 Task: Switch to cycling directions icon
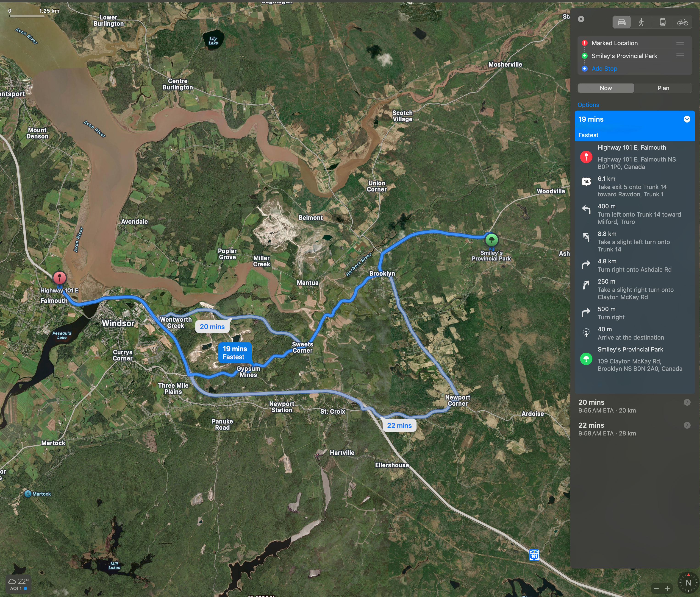(x=682, y=22)
